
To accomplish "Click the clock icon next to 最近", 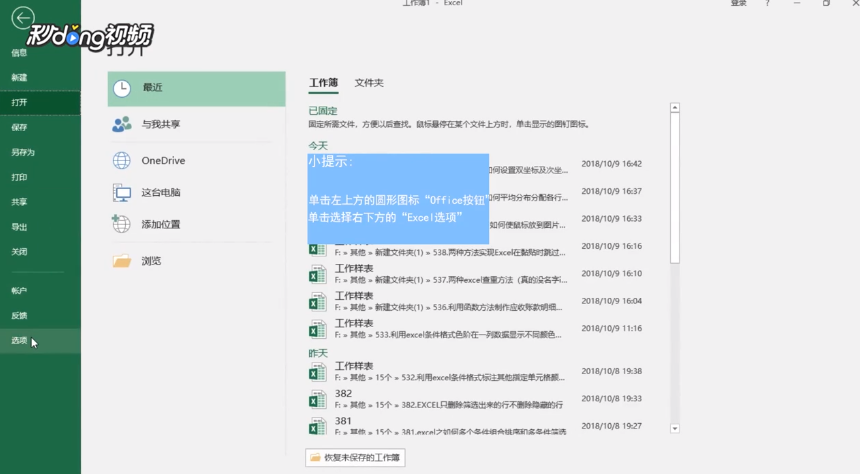I will click(122, 88).
